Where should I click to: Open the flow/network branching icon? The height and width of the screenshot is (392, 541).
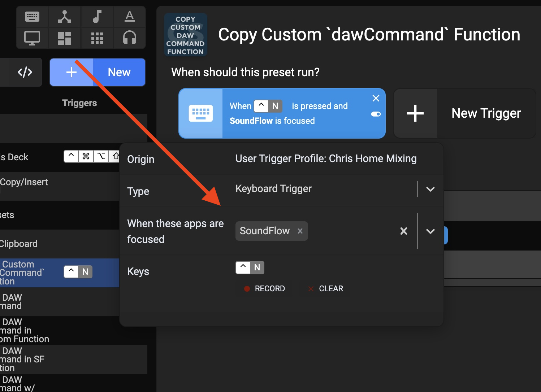[65, 17]
